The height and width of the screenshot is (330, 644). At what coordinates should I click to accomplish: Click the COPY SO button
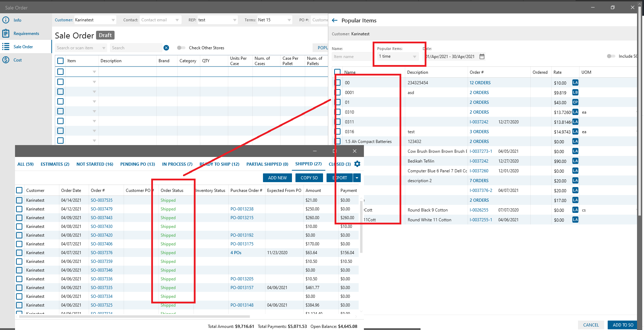tap(309, 178)
